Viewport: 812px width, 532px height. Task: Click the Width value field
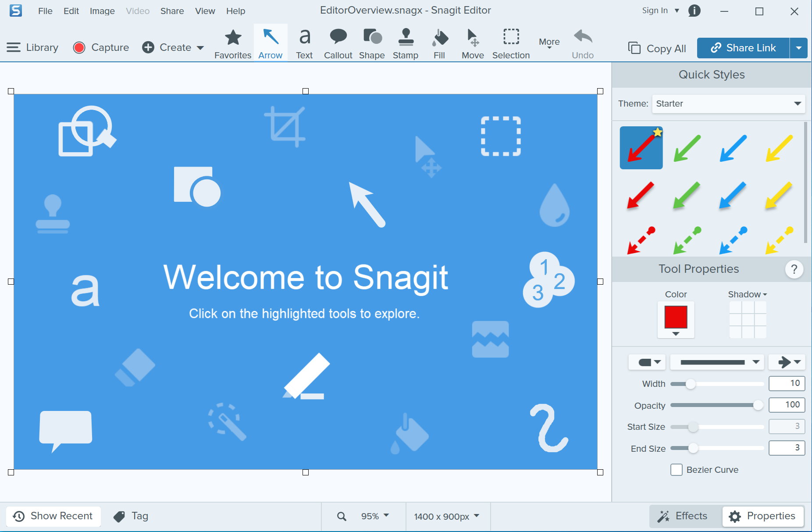(787, 383)
